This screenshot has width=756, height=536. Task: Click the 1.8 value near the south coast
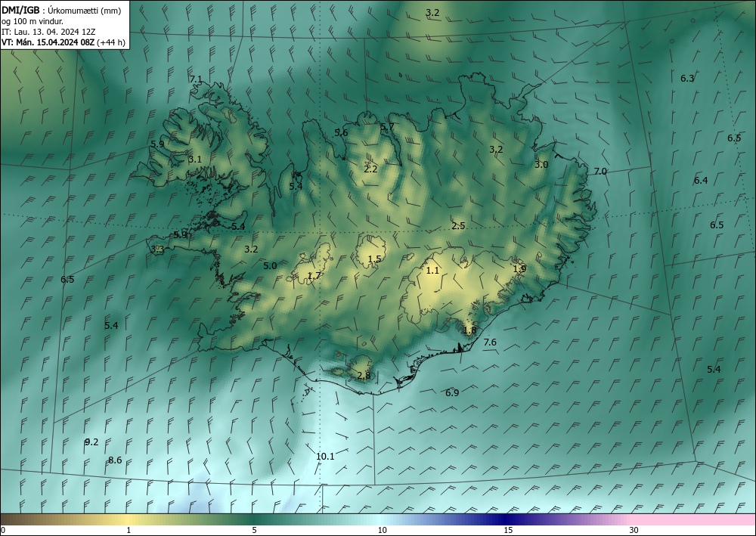(469, 330)
